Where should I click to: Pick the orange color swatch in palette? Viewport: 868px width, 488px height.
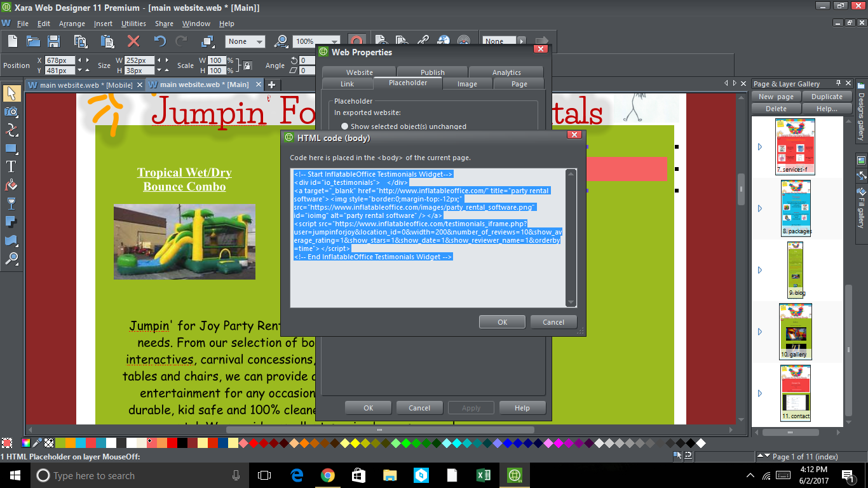[x=70, y=443]
